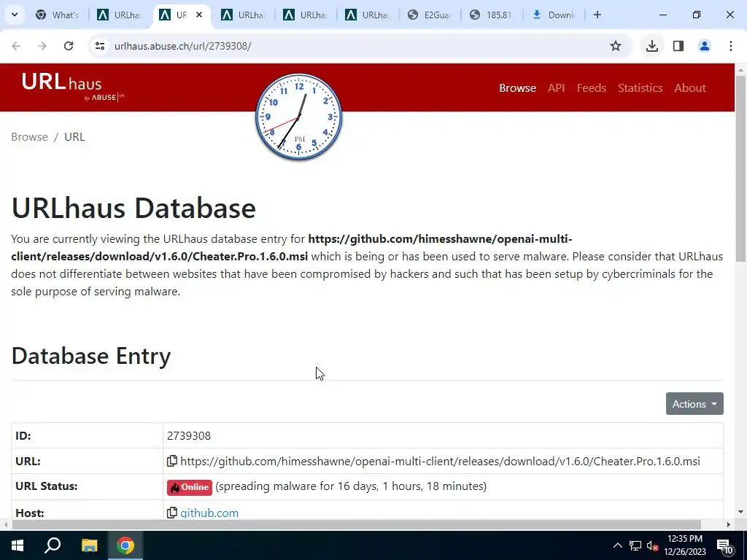Switch to the Downloads tab
The height and width of the screenshot is (560, 747).
(x=554, y=15)
